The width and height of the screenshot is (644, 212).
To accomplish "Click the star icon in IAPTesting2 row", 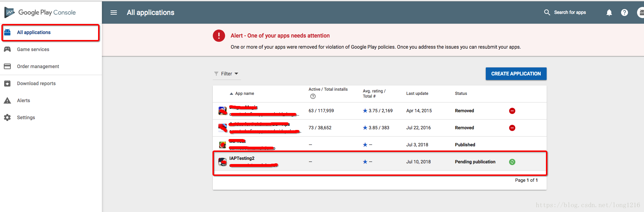I will (365, 162).
